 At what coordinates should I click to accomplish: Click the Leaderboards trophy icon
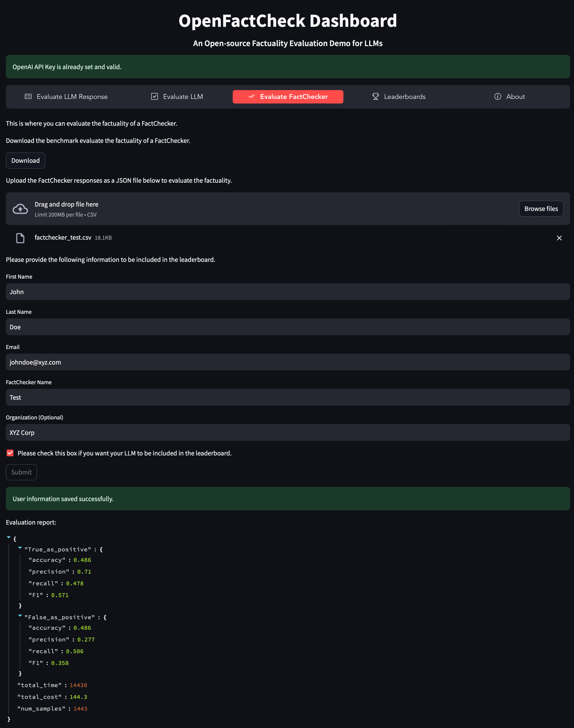click(x=375, y=97)
